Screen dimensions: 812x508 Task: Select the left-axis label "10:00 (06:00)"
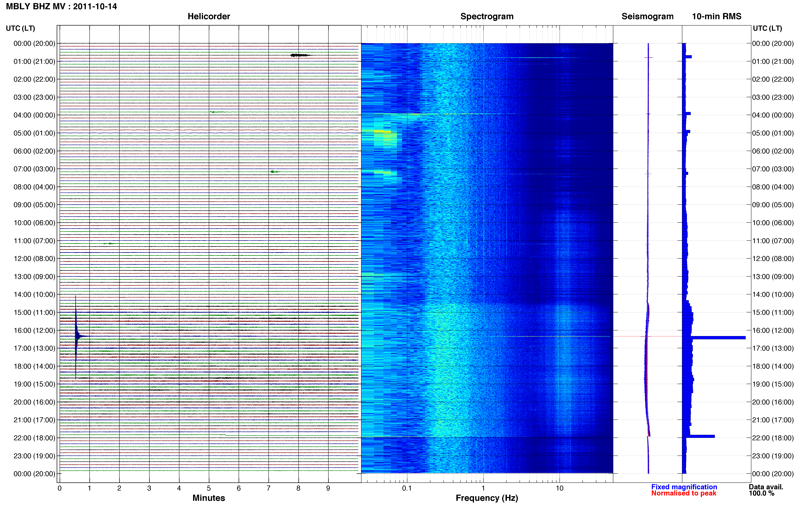point(35,223)
